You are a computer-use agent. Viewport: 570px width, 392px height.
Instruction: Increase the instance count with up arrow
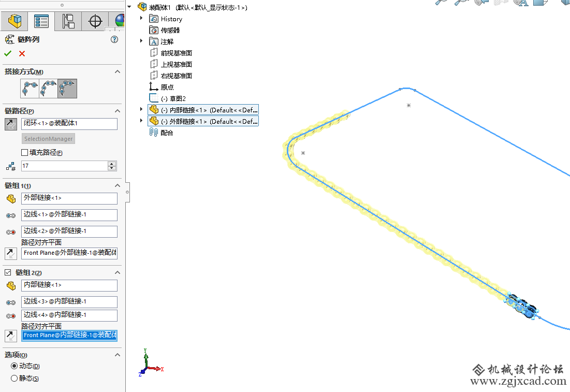tap(112, 164)
